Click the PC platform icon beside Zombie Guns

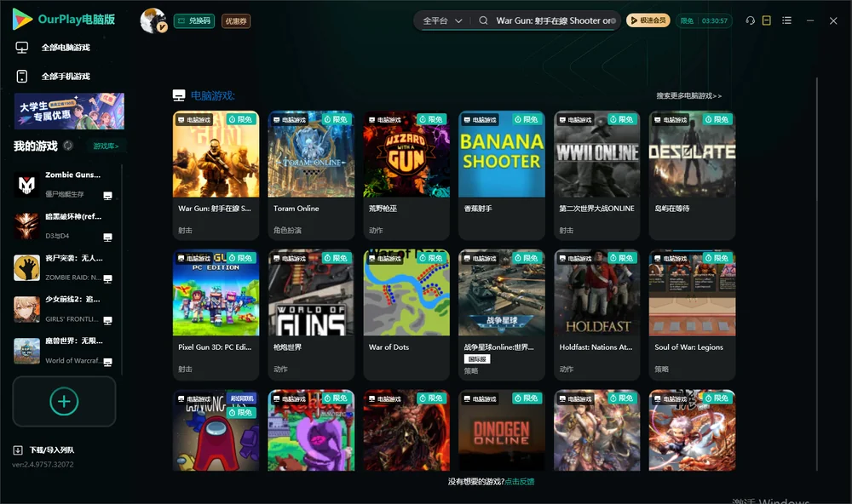point(107,196)
